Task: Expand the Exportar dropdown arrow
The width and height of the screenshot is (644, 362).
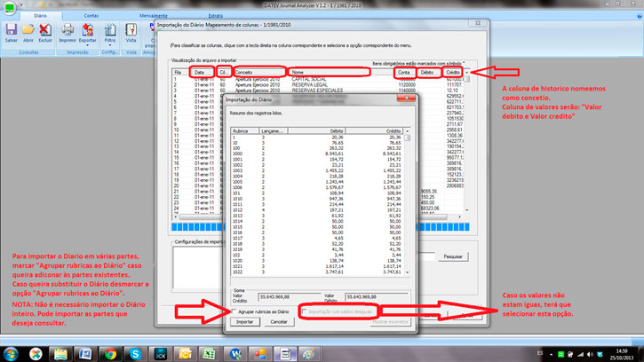Action: [87, 45]
